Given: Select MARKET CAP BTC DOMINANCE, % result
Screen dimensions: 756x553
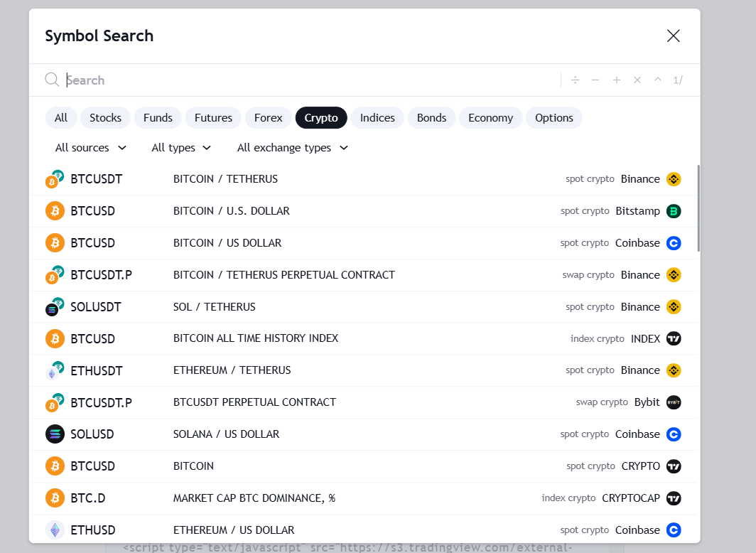Looking at the screenshot, I should pyautogui.click(x=363, y=498).
